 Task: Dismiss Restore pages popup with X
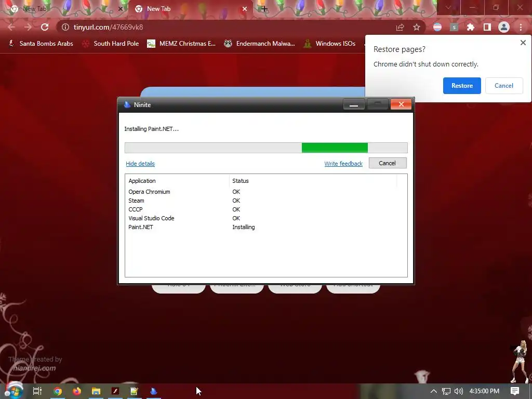point(523,43)
